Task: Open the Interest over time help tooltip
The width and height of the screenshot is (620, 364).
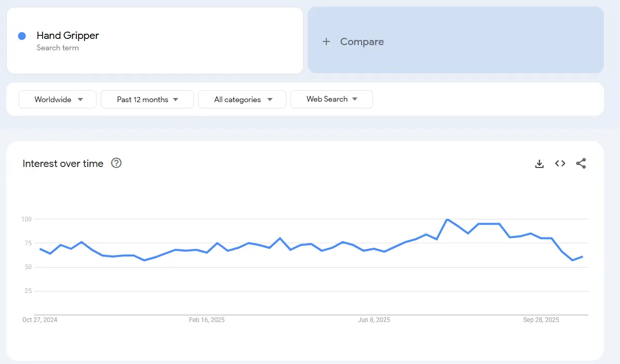Action: click(116, 163)
